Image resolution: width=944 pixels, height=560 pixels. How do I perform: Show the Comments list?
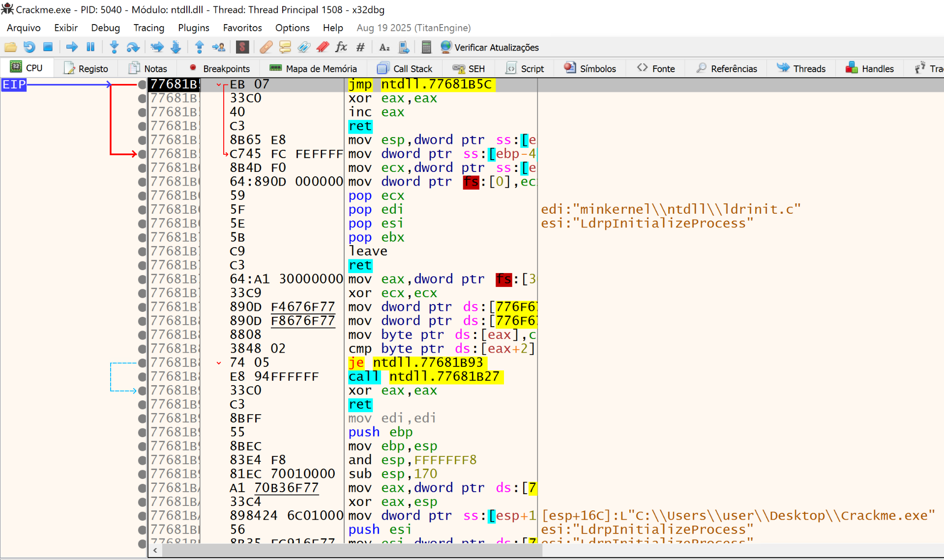click(285, 47)
